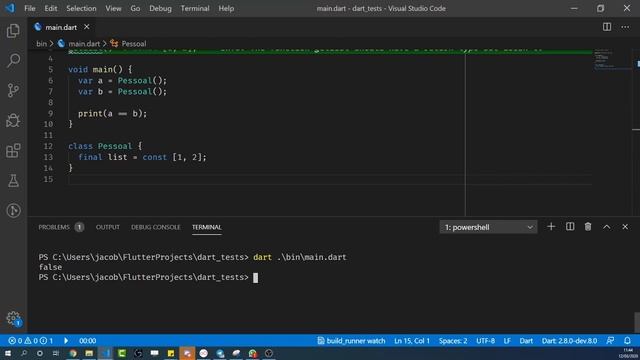The image size is (640, 360).
Task: Click the bin breadcrumb segment
Action: (41, 44)
